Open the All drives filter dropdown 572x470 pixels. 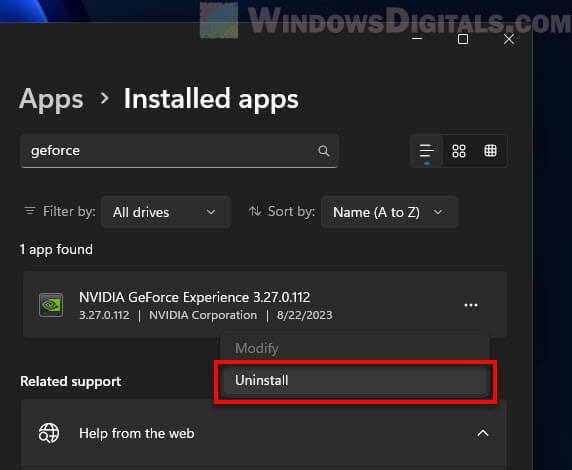pos(166,212)
